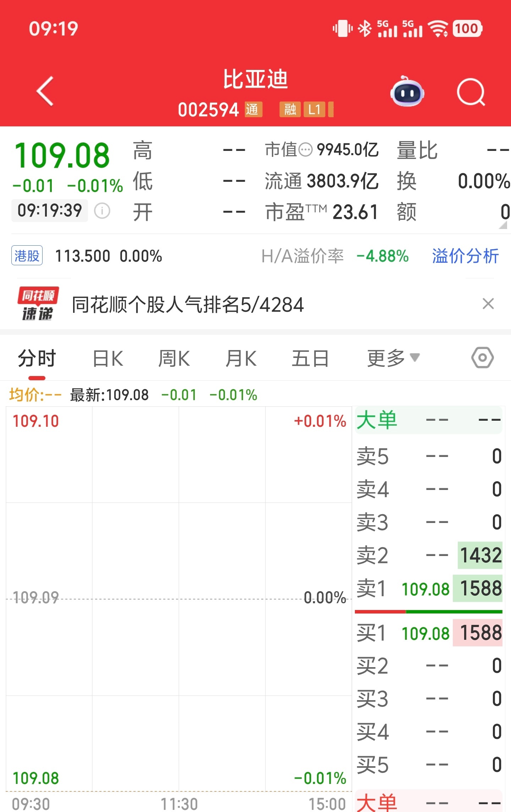The height and width of the screenshot is (812, 511).
Task: Tap the 港股 tag
Action: pos(27,255)
